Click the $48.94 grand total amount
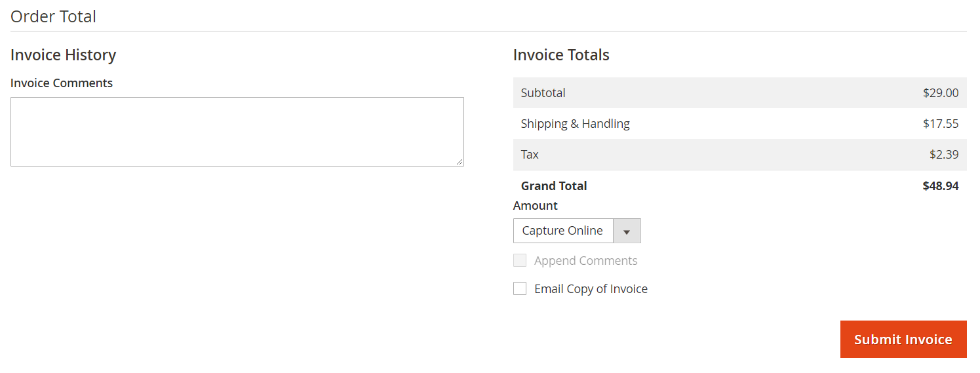980x373 pixels. (941, 186)
